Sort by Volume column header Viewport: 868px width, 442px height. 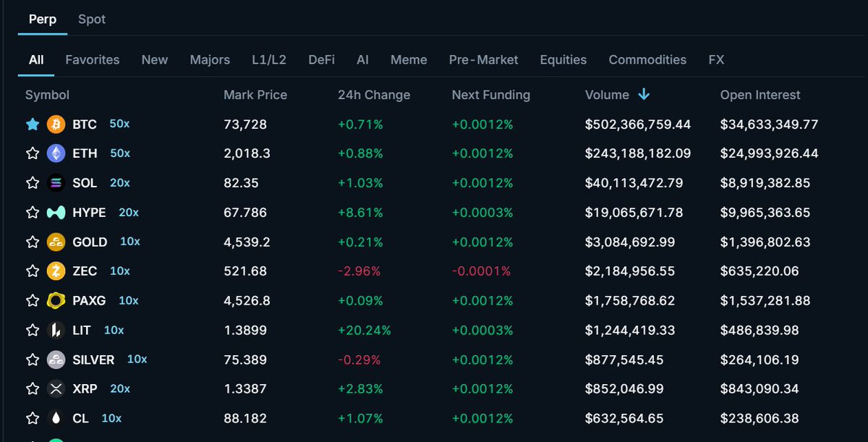pos(607,95)
